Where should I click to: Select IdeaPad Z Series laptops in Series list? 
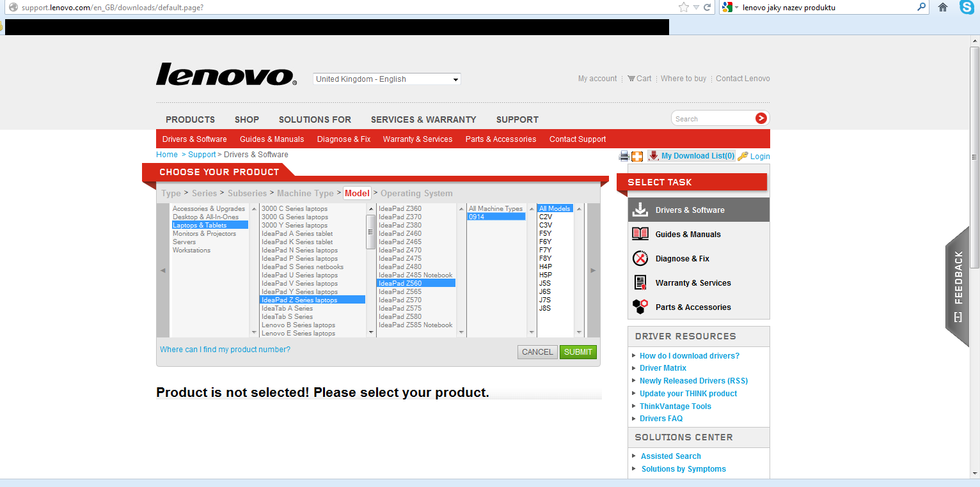tap(312, 300)
